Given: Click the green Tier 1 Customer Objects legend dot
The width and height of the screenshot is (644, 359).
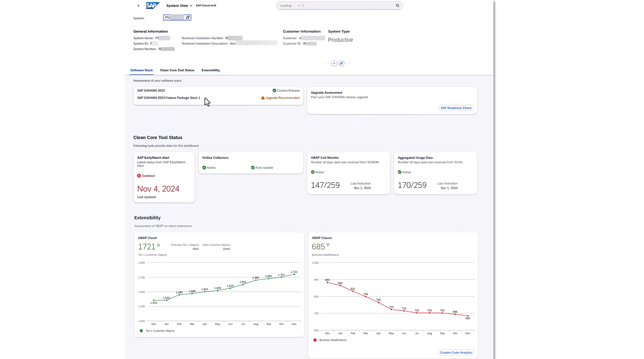Looking at the screenshot, I should (x=141, y=331).
